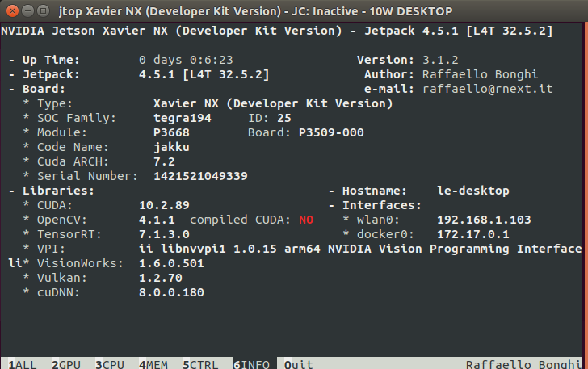Select the 3CPU tab

(x=110, y=364)
